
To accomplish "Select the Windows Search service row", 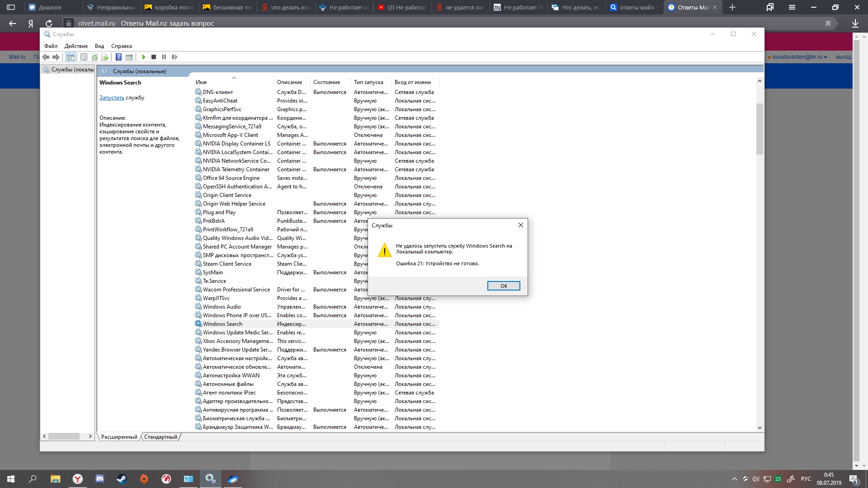I will click(316, 324).
